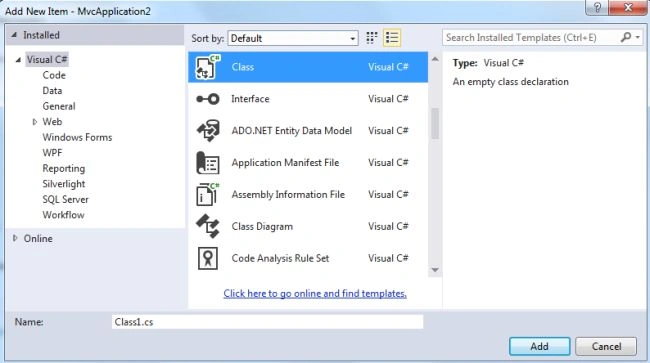This screenshot has width=650, height=363.
Task: Open the online templates link
Action: 315,293
